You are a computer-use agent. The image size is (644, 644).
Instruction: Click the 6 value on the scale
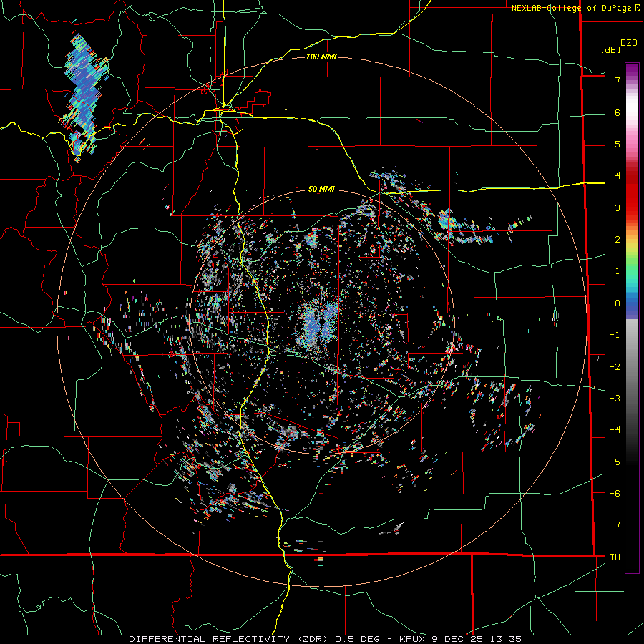click(x=618, y=112)
